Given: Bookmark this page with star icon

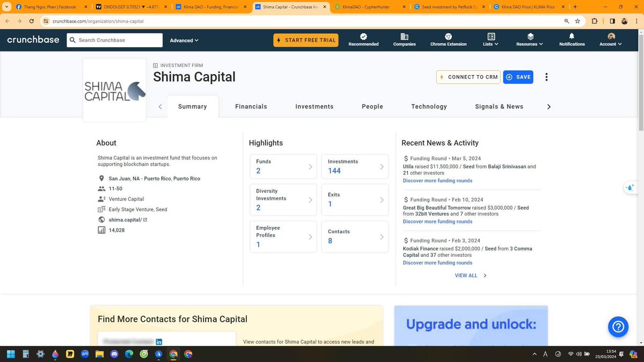Looking at the screenshot, I should click(x=577, y=21).
